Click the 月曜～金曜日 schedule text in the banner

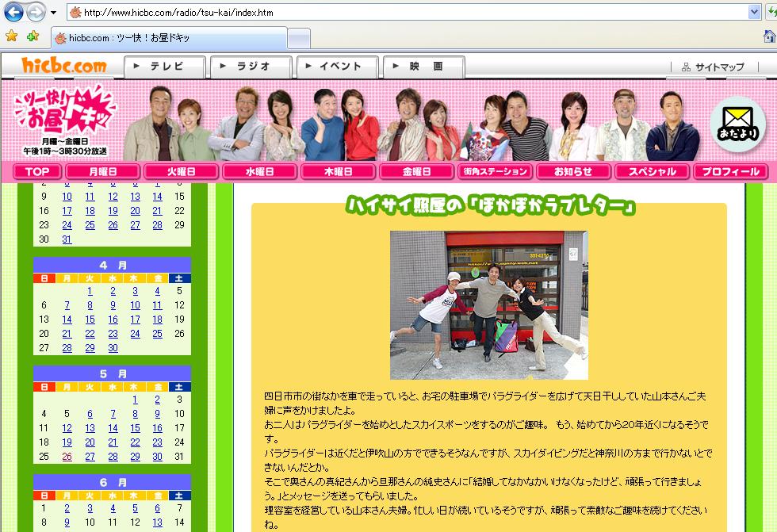coord(65,141)
